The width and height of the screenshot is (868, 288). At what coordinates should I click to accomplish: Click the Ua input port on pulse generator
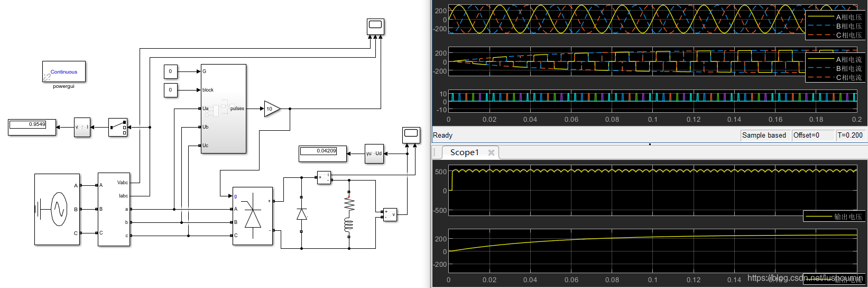click(205, 109)
